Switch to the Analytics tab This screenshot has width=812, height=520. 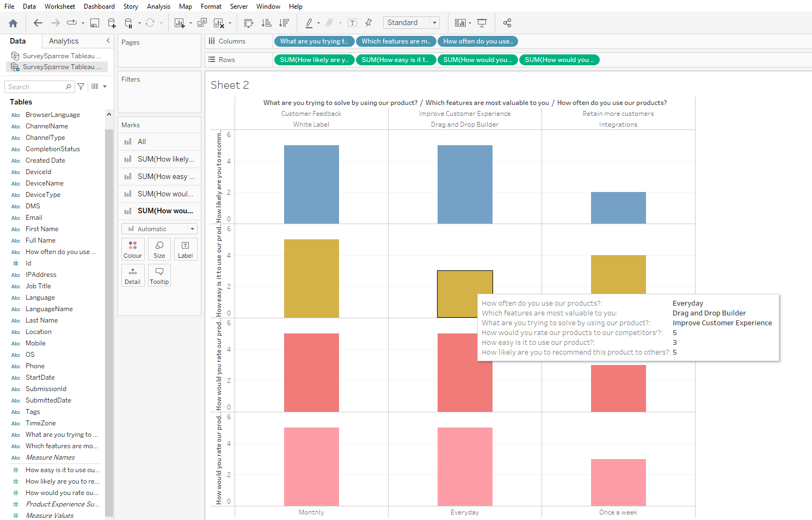click(x=64, y=41)
